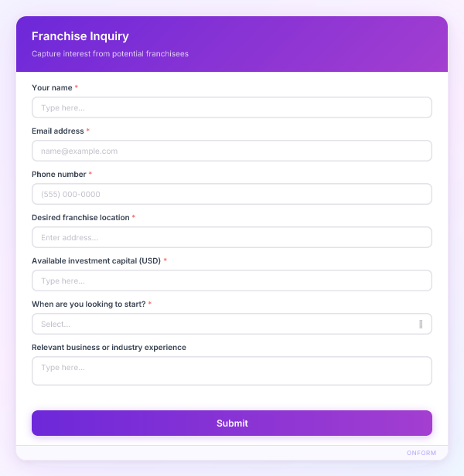Click the When are you looking to start label
The image size is (464, 476).
coord(88,304)
